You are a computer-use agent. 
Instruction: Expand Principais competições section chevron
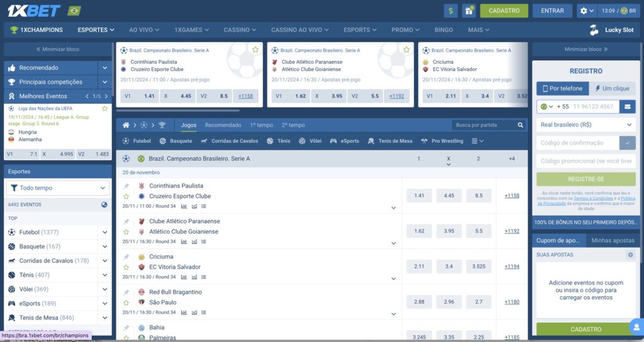pos(105,82)
